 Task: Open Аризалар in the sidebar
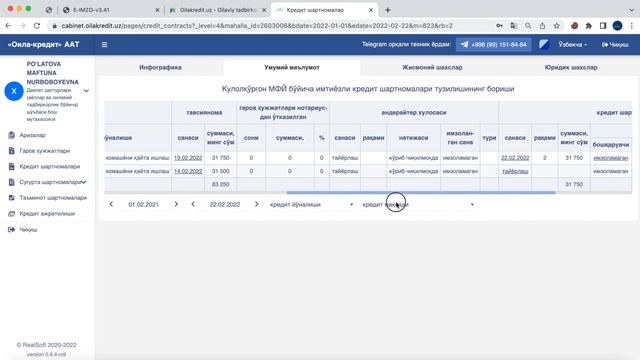[33, 135]
